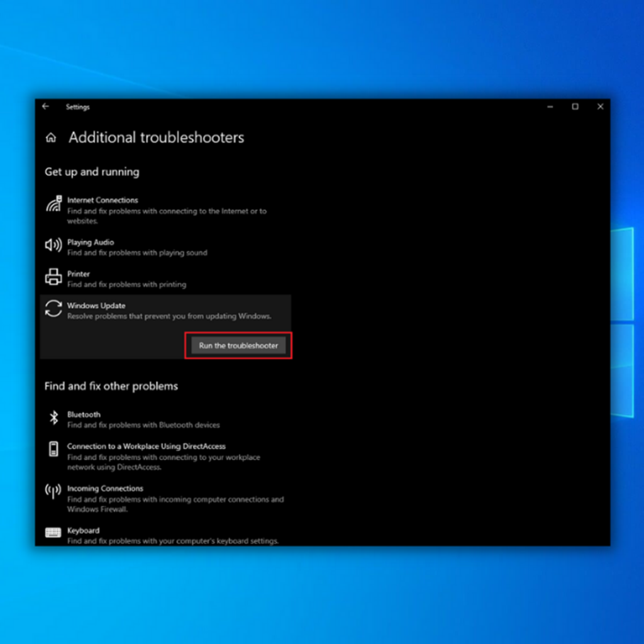The height and width of the screenshot is (644, 644).
Task: Click 'Resolve problems that prevent you from updating Windows'
Action: coord(169,316)
